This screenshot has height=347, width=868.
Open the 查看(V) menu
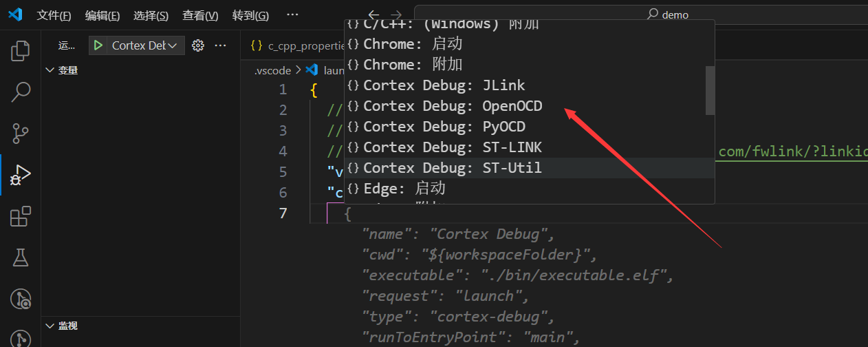click(x=200, y=15)
